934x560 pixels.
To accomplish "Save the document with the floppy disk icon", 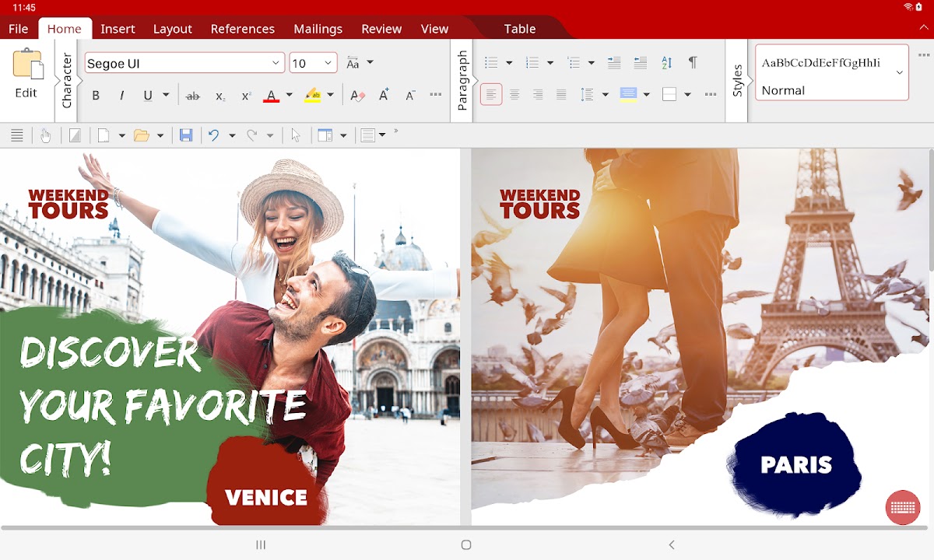I will [x=186, y=135].
